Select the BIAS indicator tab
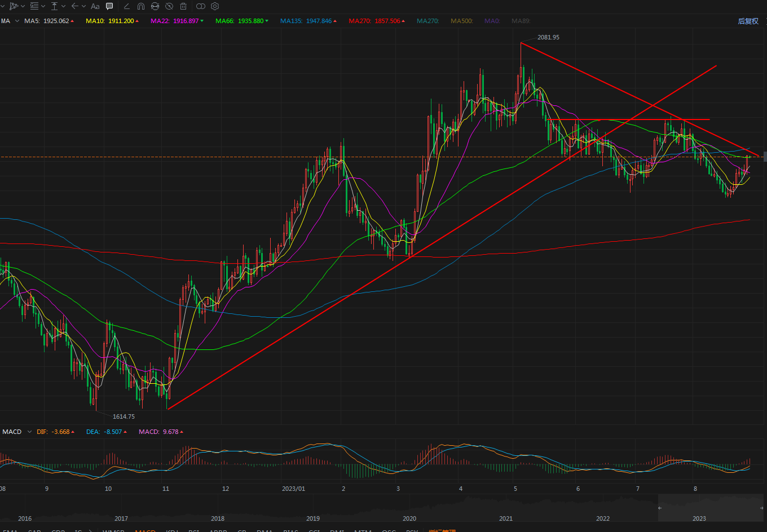Screen dimensions: 767x532 click(290, 530)
